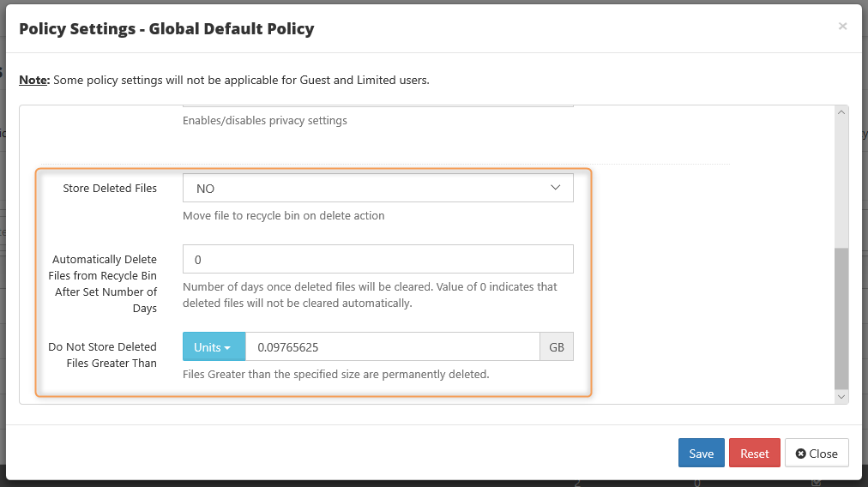Focus the recycle bin days input field
868x487 pixels.
coord(378,259)
